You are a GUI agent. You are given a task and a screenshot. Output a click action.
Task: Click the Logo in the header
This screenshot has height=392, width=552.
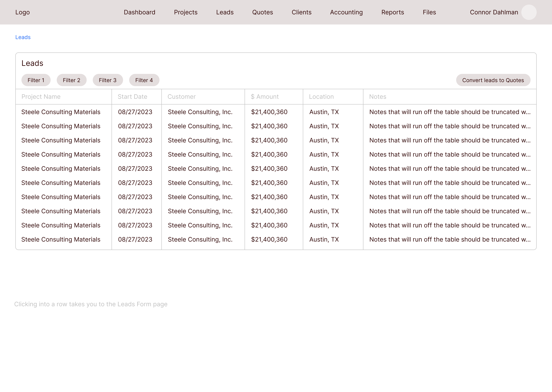22,12
